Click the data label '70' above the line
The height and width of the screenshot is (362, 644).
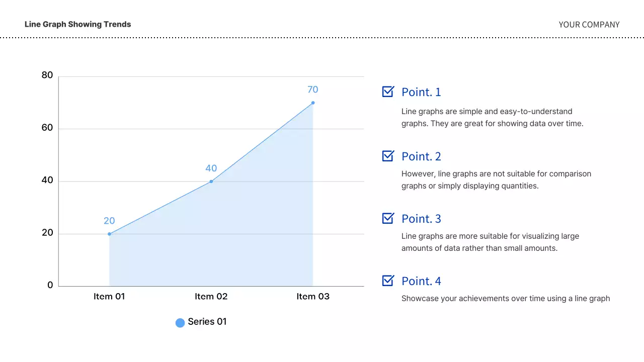tap(313, 90)
